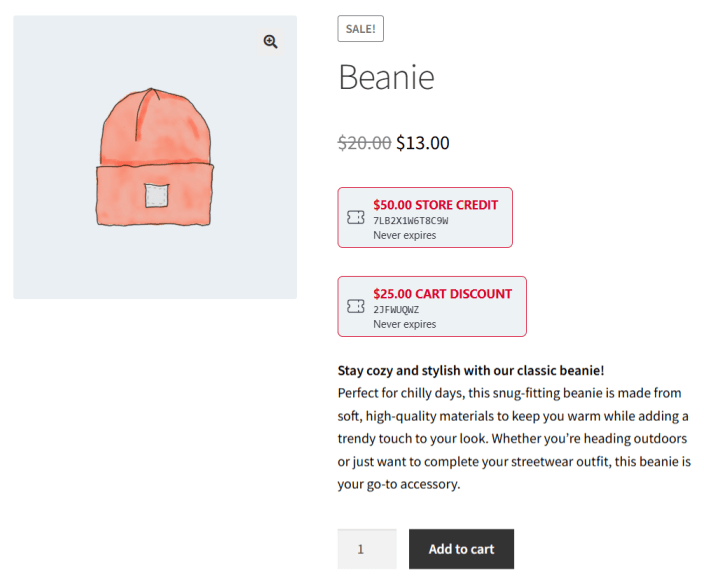This screenshot has height=582, width=704.
Task: Click the 'your go-to accessory' closing text
Action: [x=399, y=485]
